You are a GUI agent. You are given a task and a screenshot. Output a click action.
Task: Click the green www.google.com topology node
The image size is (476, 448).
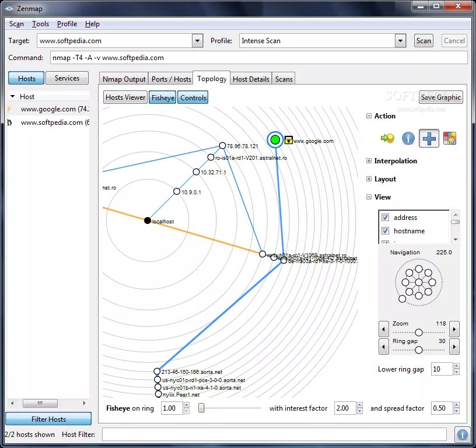[275, 139]
